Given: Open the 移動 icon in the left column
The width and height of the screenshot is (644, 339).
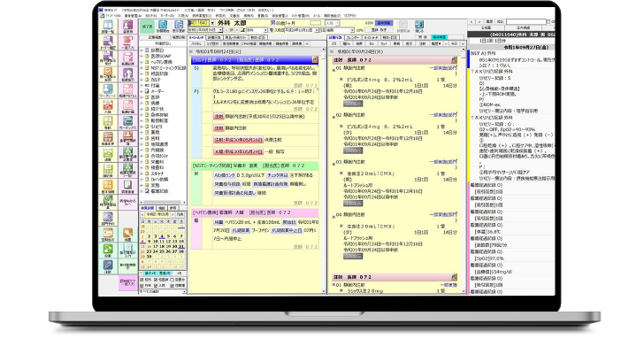Looking at the screenshot, I should 108,122.
